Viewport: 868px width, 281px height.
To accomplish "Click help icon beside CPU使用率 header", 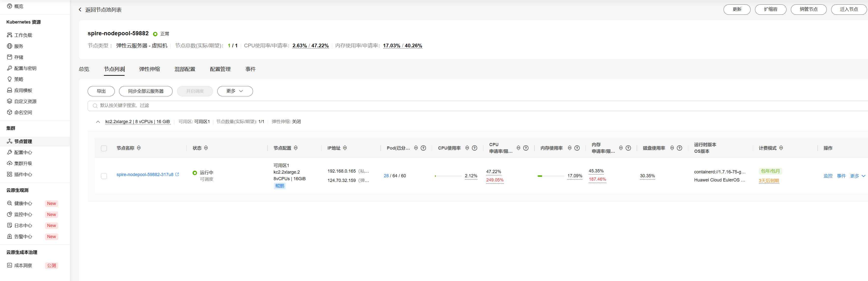I will 475,148.
